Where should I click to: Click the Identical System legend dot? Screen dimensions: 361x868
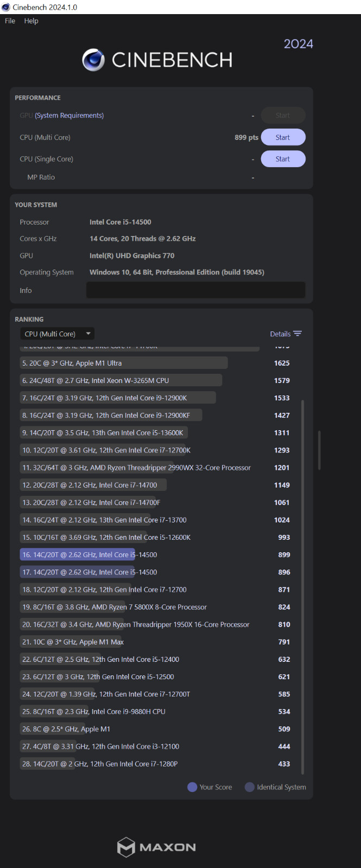point(250,787)
